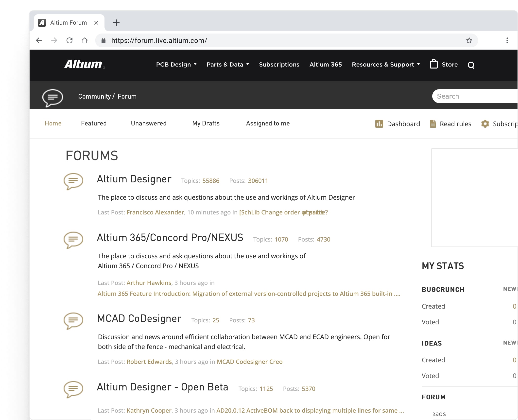Screen dimensions: 518x420
Task: Click the Subscriptions gear icon
Action: 485,124
